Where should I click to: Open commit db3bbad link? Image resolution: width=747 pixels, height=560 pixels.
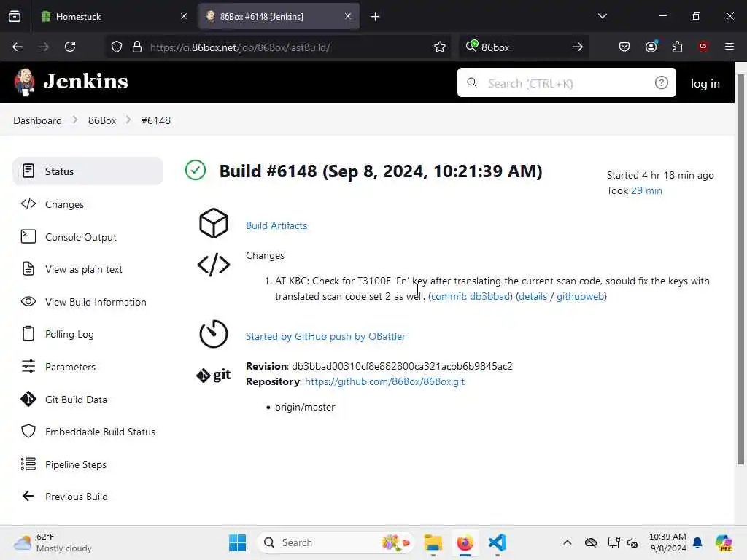[x=471, y=296]
